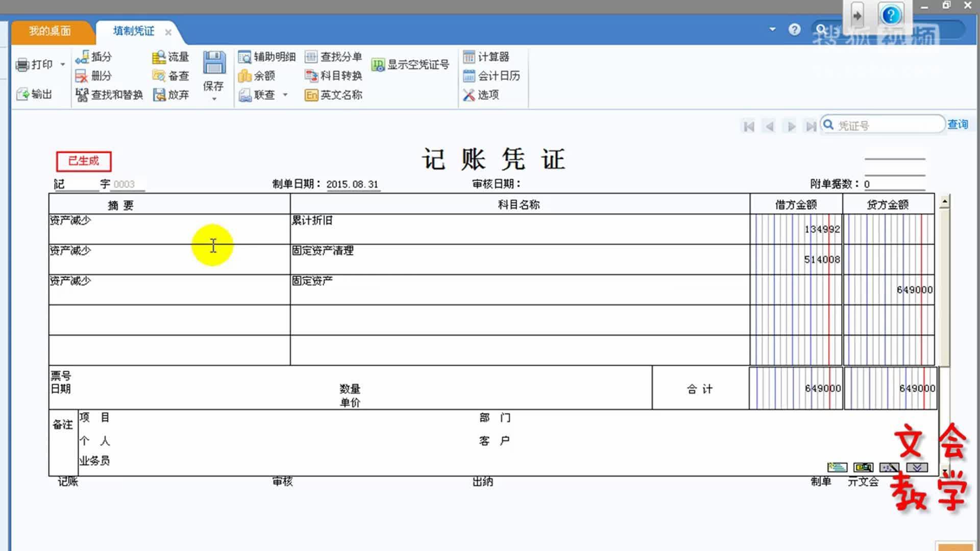Save the voucher using 保存
The width and height of the screenshot is (980, 551).
pos(214,66)
